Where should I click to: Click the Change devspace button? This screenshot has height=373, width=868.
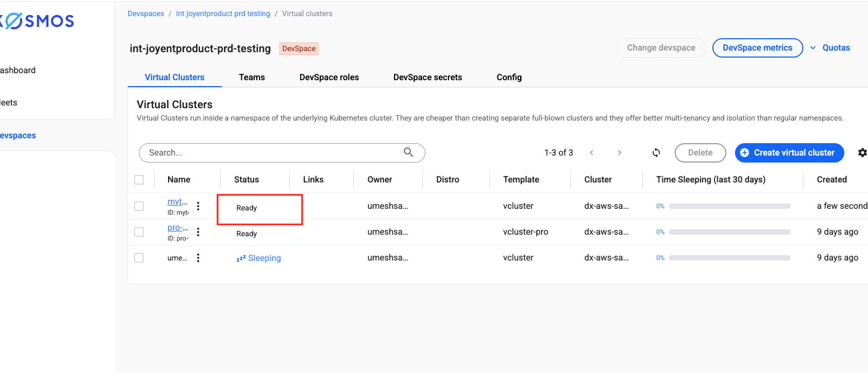pos(661,48)
